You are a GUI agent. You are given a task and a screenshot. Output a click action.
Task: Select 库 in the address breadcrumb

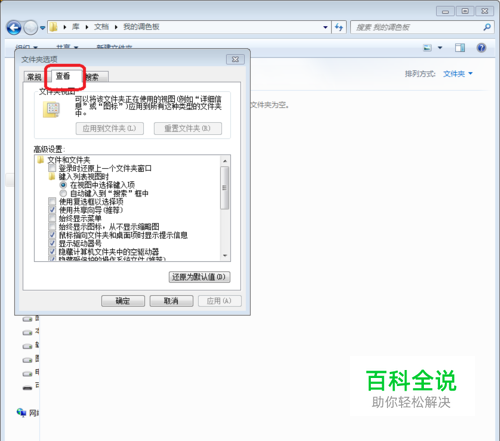click(76, 27)
